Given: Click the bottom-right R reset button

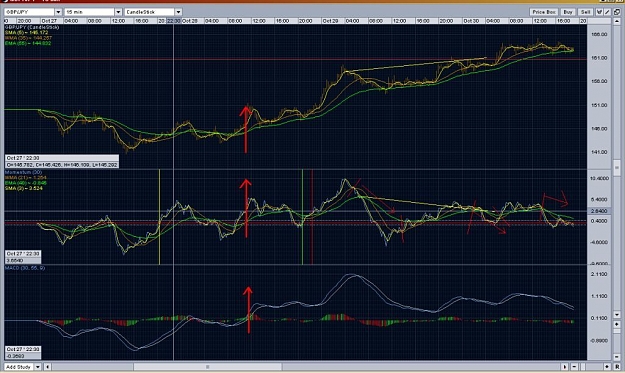Looking at the screenshot, I should [x=617, y=367].
